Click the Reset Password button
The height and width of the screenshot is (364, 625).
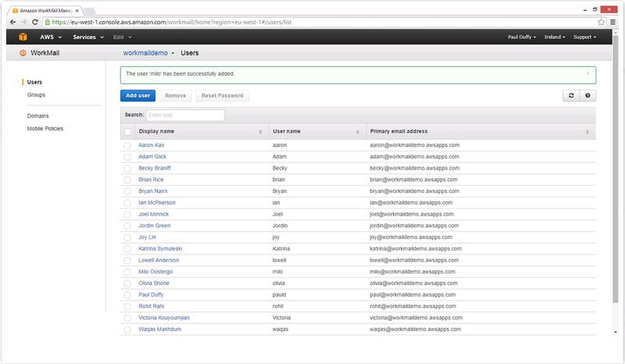(223, 95)
